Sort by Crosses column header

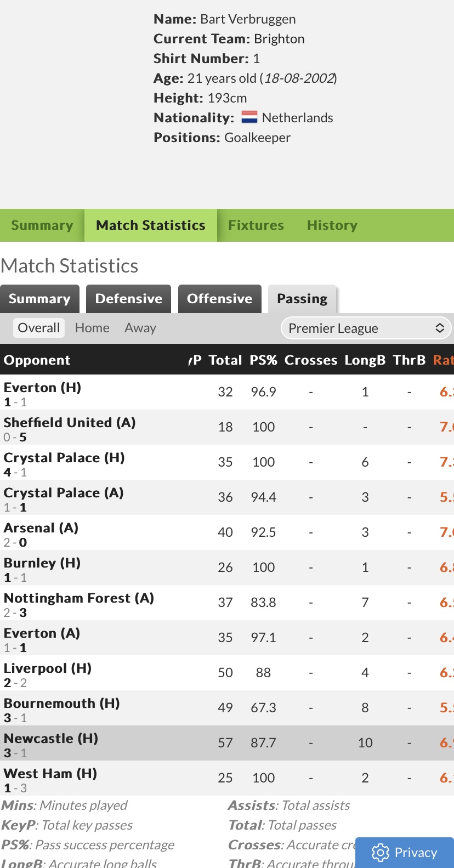click(x=311, y=360)
